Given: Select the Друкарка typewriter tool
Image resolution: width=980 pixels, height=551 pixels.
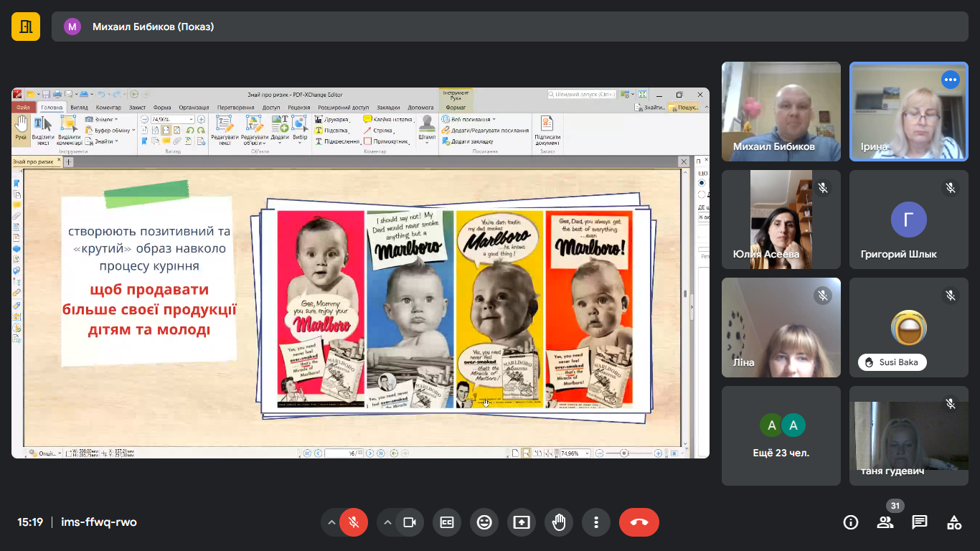Looking at the screenshot, I should [332, 119].
